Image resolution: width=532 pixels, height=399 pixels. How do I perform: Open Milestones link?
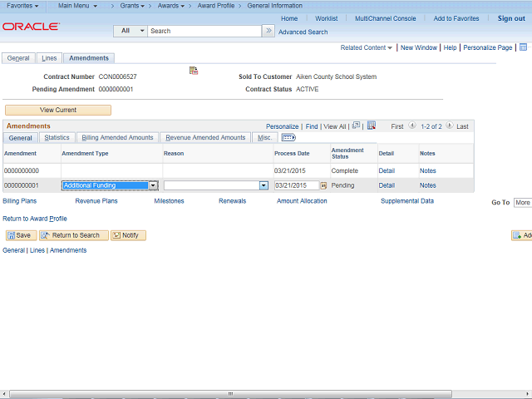pyautogui.click(x=169, y=201)
